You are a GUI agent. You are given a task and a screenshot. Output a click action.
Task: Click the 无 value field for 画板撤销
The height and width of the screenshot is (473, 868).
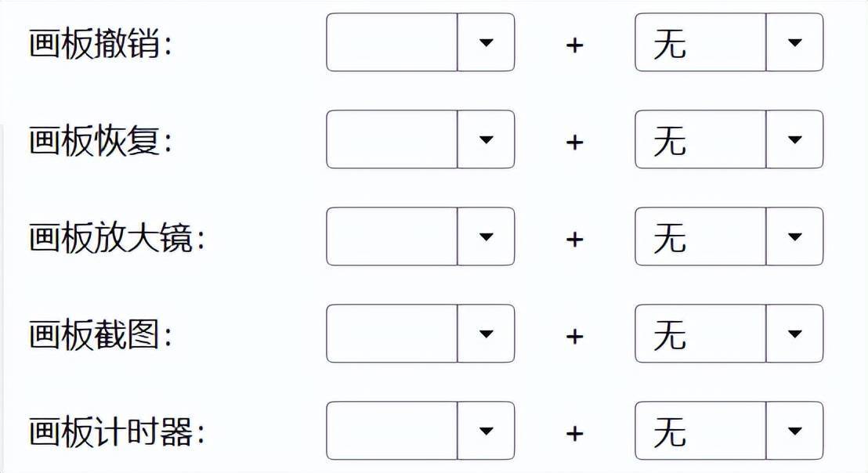pyautogui.click(x=700, y=42)
